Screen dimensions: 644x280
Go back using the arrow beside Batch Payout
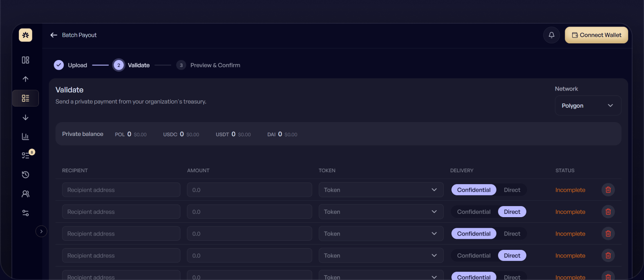tap(54, 35)
